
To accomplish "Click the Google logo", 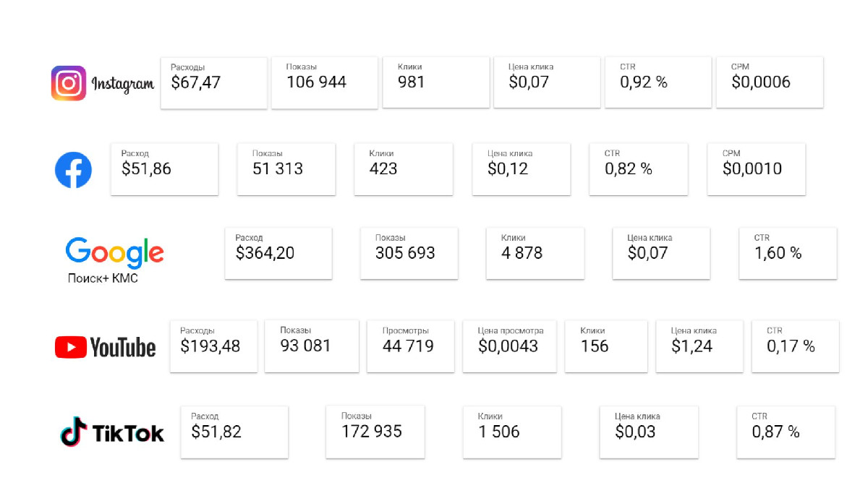I will coord(114,252).
